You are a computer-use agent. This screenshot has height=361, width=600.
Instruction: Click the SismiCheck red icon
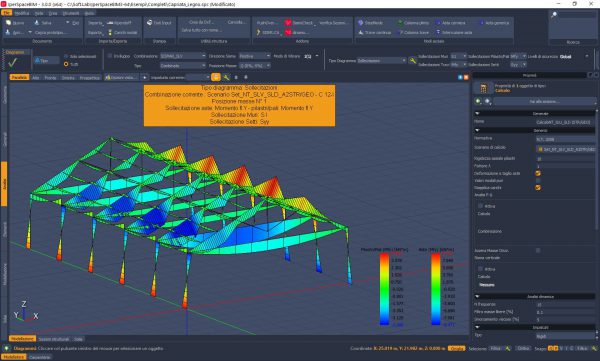[x=288, y=23]
